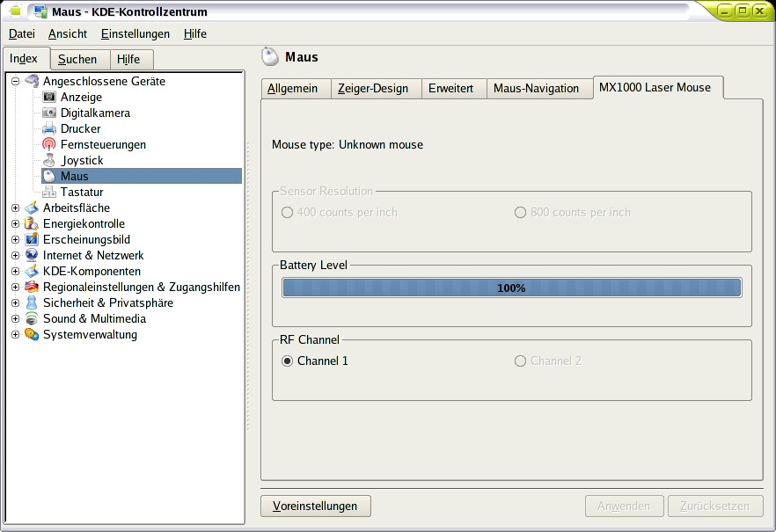Click the Arbeitsfläche icon
776x532 pixels.
coord(32,208)
